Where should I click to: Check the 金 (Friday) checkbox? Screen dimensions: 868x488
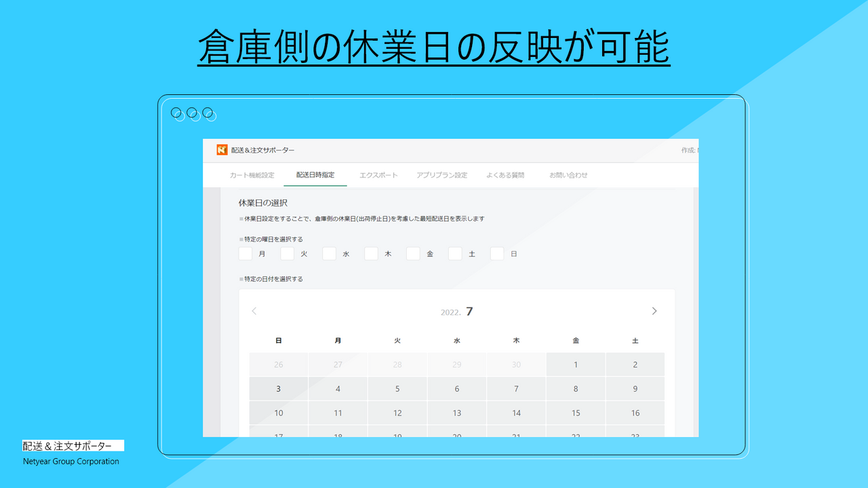(x=413, y=253)
